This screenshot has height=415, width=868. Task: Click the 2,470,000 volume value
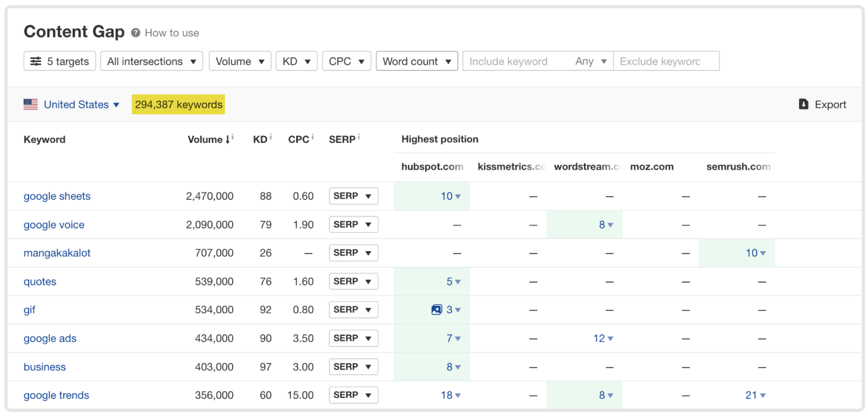209,196
